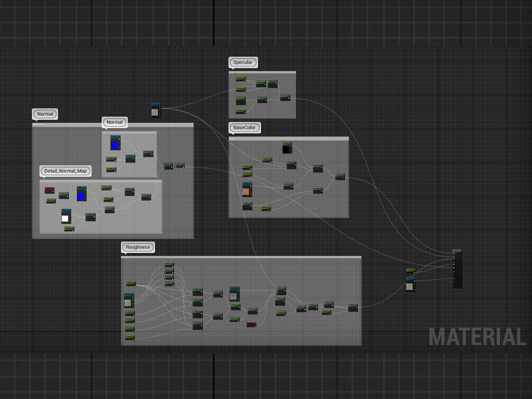Click the rightmost node inside Specular group
The image size is (532, 399).
coord(285,97)
